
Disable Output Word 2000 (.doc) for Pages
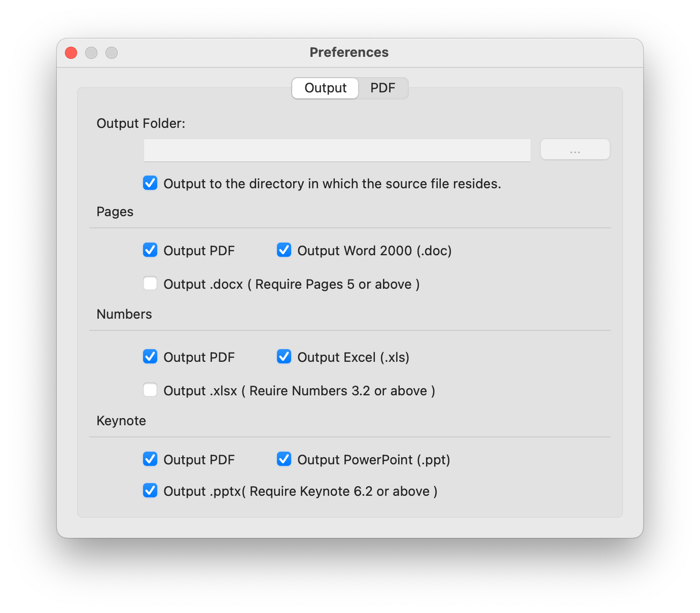[284, 250]
